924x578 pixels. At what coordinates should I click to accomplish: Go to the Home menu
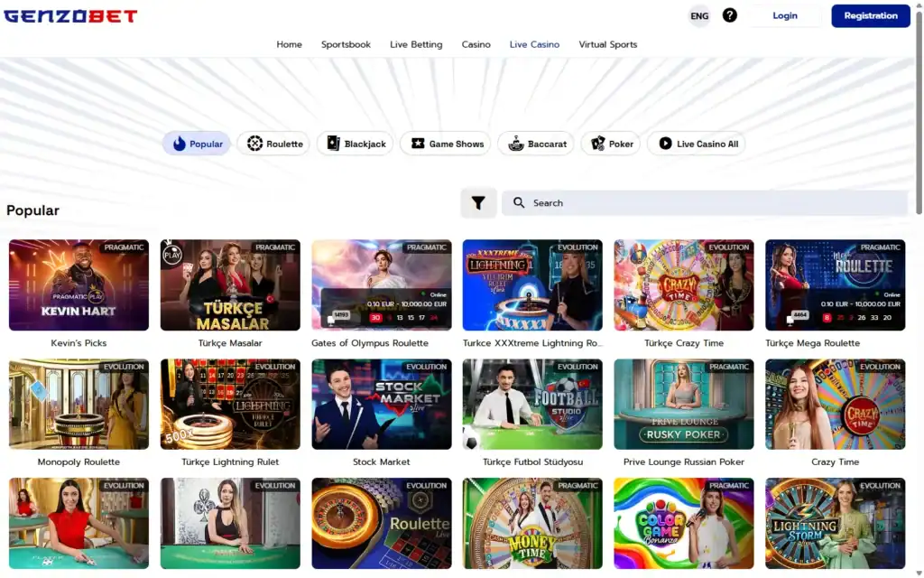click(290, 44)
